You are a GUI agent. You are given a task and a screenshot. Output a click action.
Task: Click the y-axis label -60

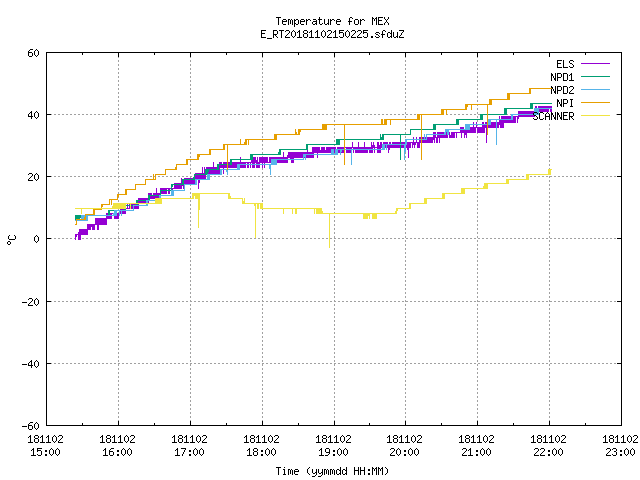(x=31, y=426)
